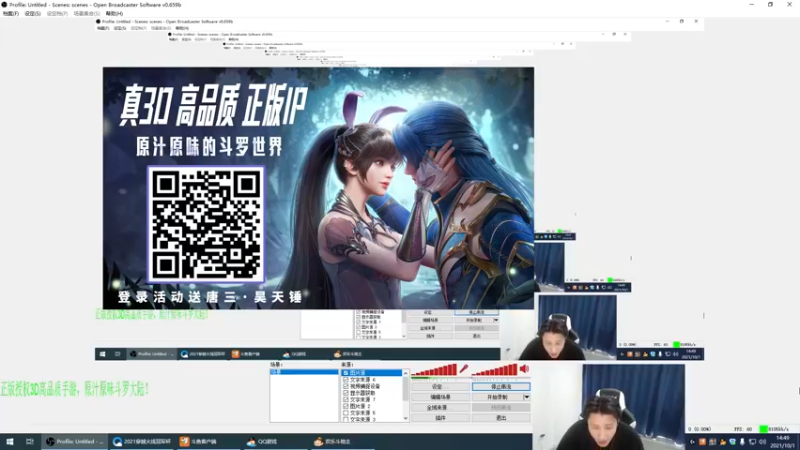Show hidden system tray icons
Viewport: 800px width, 450px height.
pyautogui.click(x=692, y=442)
